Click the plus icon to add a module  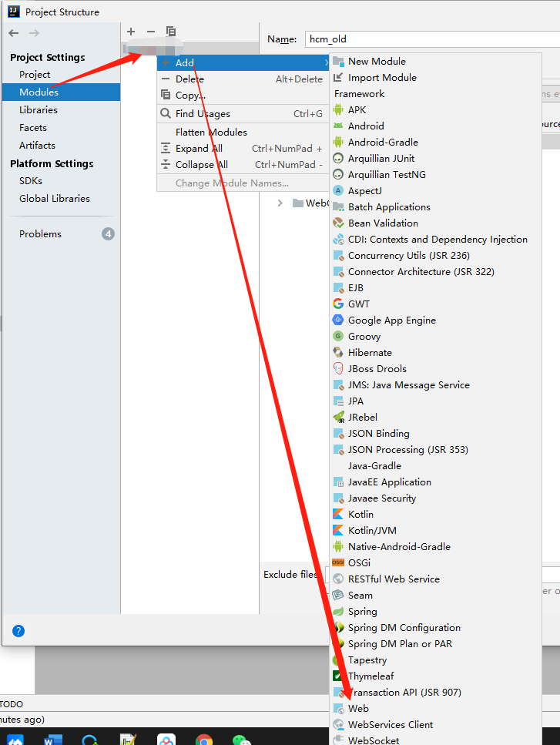coord(131,32)
